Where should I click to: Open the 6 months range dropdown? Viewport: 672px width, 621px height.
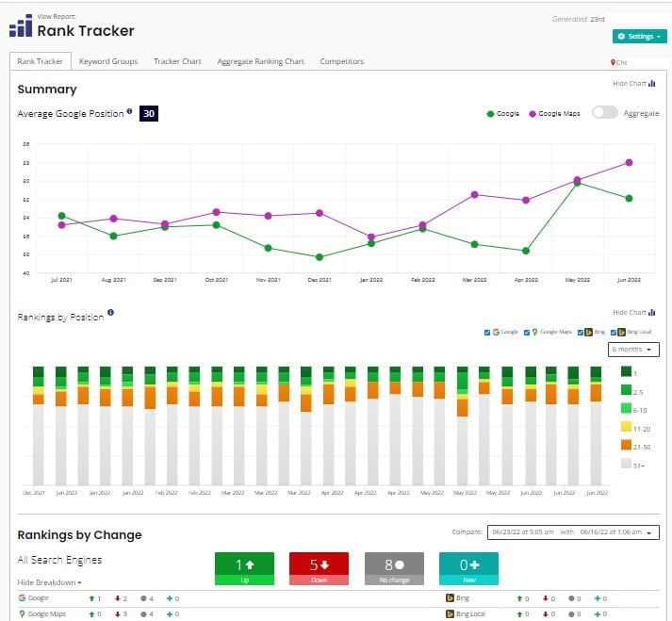[633, 350]
